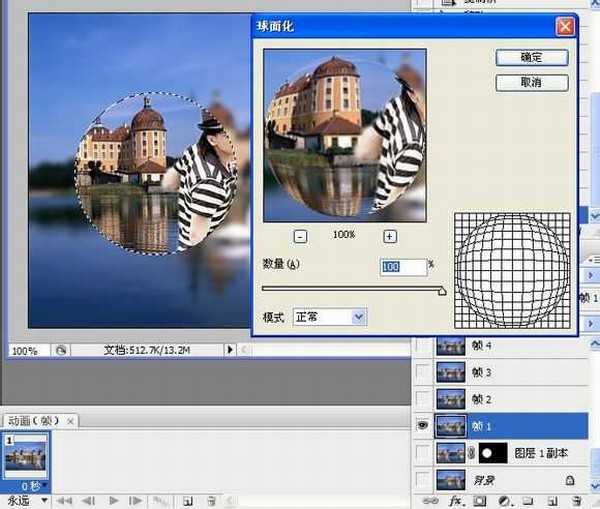Click the link layers icon in Layers panel
Screen dimensions: 600x509
pyautogui.click(x=429, y=499)
